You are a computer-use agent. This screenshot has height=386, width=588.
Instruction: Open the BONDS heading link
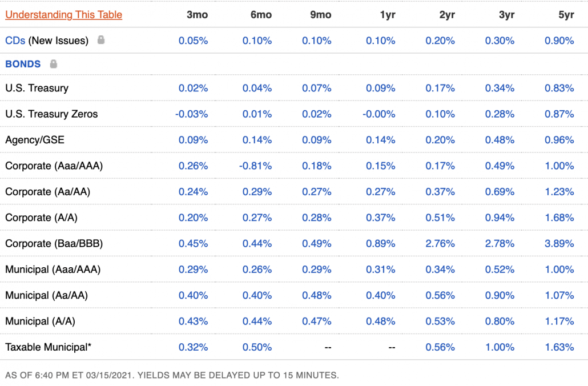point(23,64)
